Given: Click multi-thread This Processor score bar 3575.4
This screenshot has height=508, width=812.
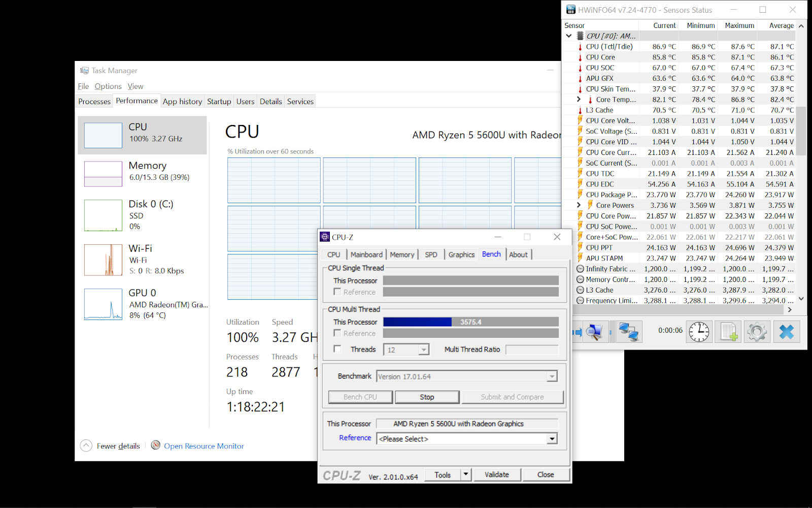Looking at the screenshot, I should tap(471, 322).
